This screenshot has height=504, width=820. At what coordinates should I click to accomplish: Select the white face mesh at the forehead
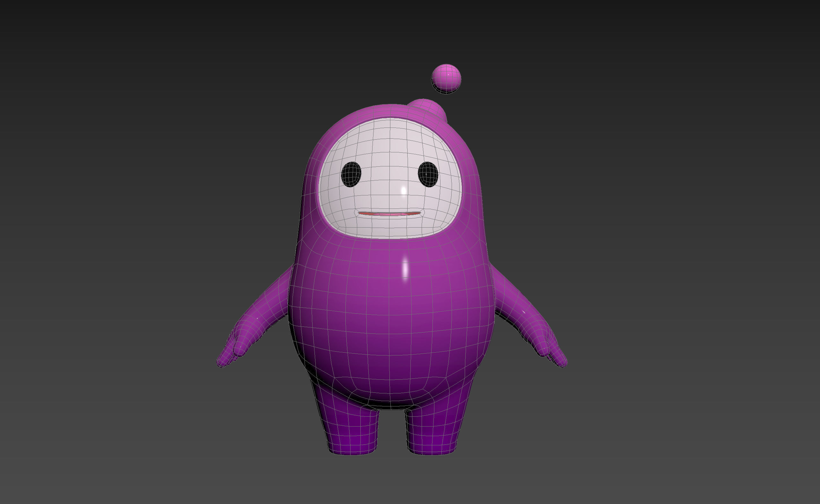pos(389,143)
